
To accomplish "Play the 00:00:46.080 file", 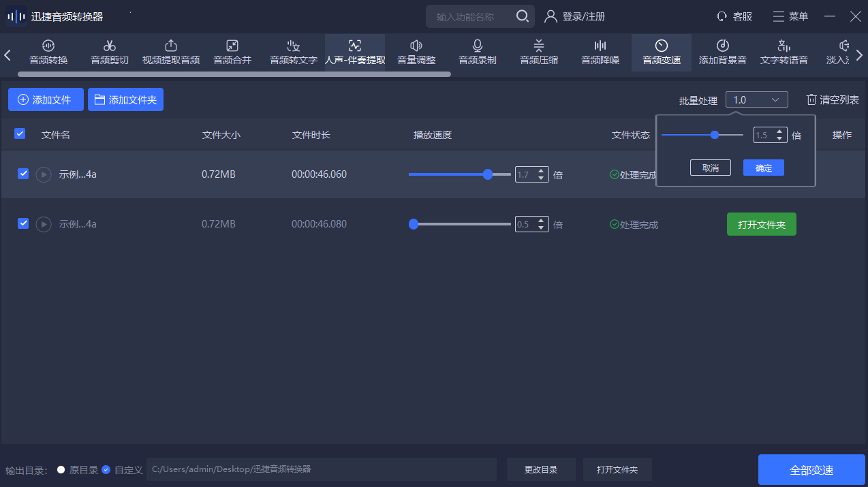I will click(x=44, y=223).
